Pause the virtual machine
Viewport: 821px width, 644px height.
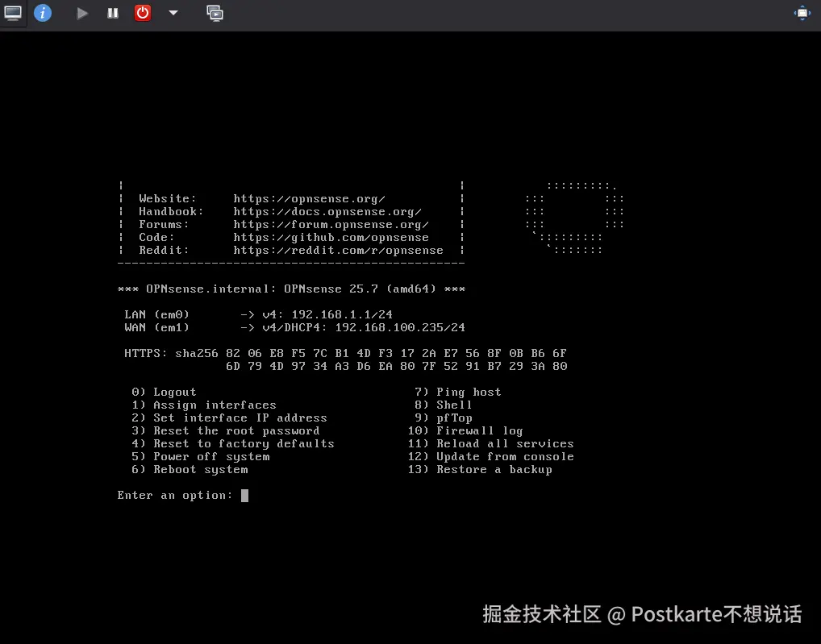pos(113,13)
